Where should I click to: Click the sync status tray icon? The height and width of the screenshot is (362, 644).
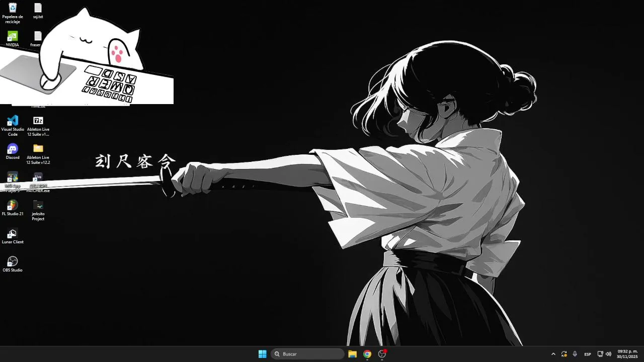[564, 354]
